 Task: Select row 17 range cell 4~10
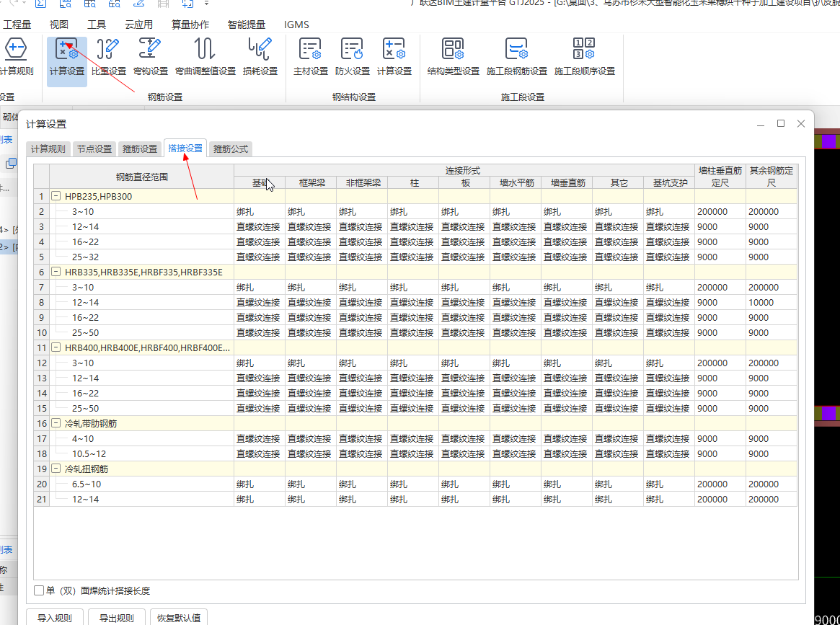(142, 438)
